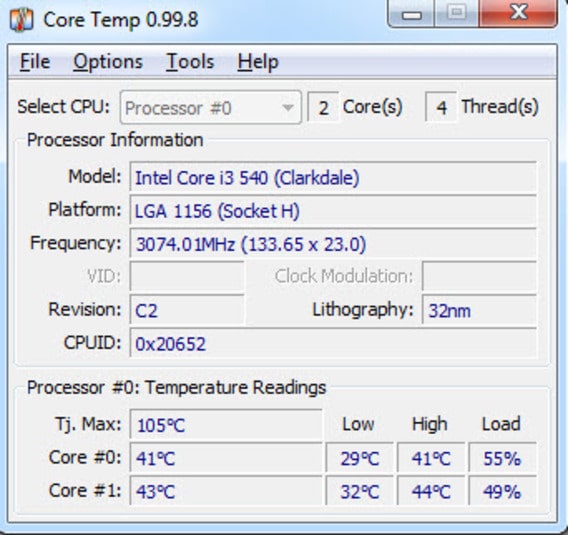The height and width of the screenshot is (535, 568).
Task: Open the Options menu
Action: 108,62
